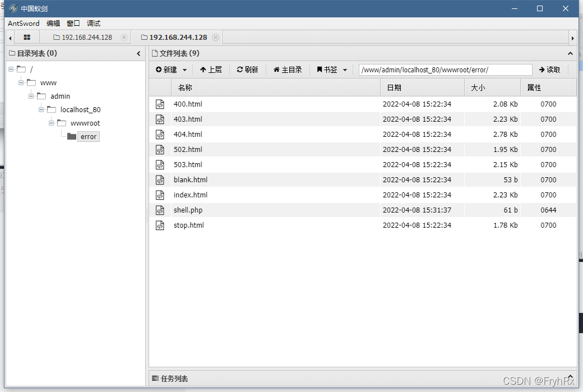Click the blank.html file icon
Screen dimensions: 583x392
[160, 180]
